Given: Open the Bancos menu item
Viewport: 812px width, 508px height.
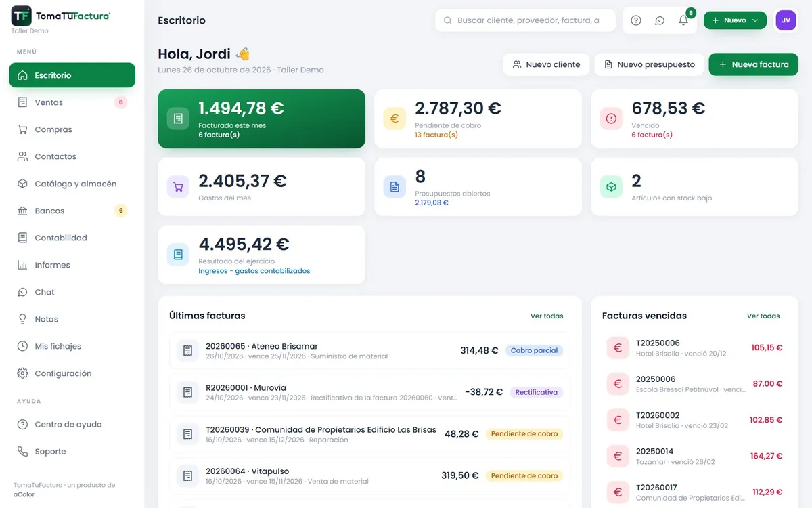Looking at the screenshot, I should point(72,211).
